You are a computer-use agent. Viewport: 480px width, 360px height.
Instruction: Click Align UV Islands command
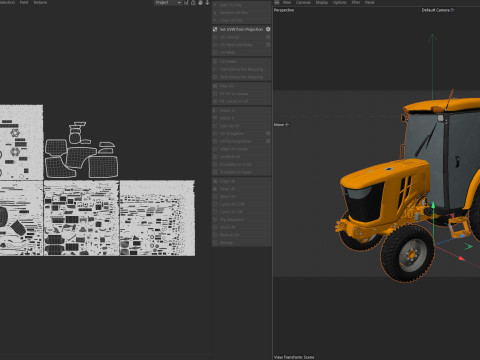pyautogui.click(x=242, y=149)
